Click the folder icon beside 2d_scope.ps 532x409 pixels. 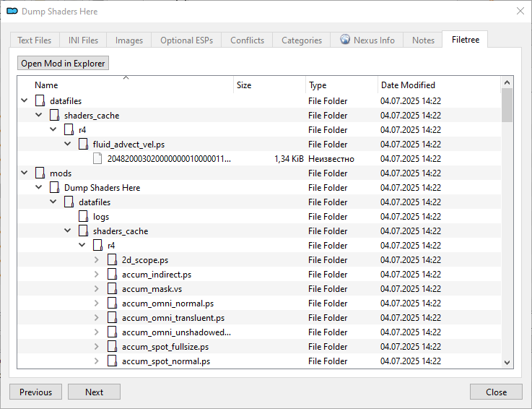(x=112, y=260)
